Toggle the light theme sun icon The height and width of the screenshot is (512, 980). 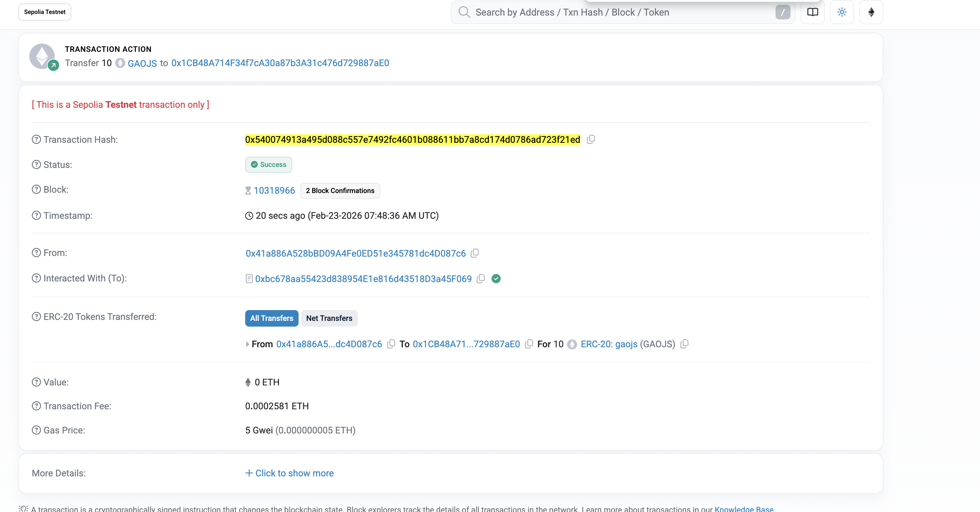[x=841, y=12]
